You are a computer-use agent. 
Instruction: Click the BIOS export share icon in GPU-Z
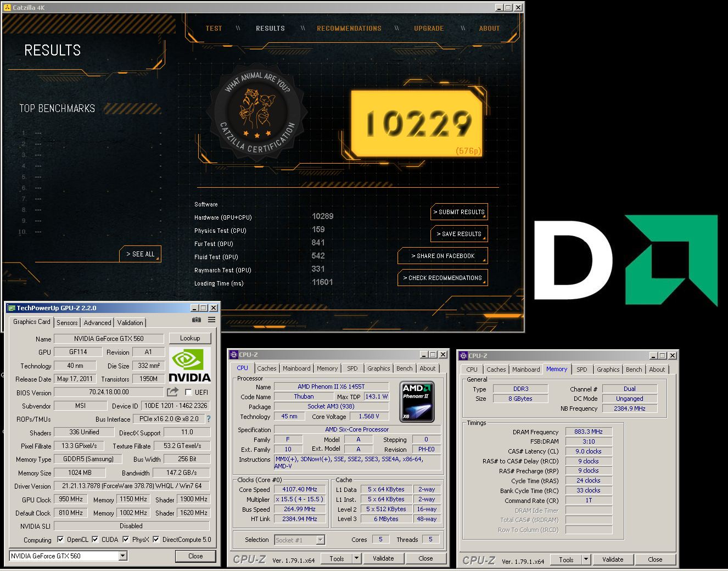(x=173, y=392)
